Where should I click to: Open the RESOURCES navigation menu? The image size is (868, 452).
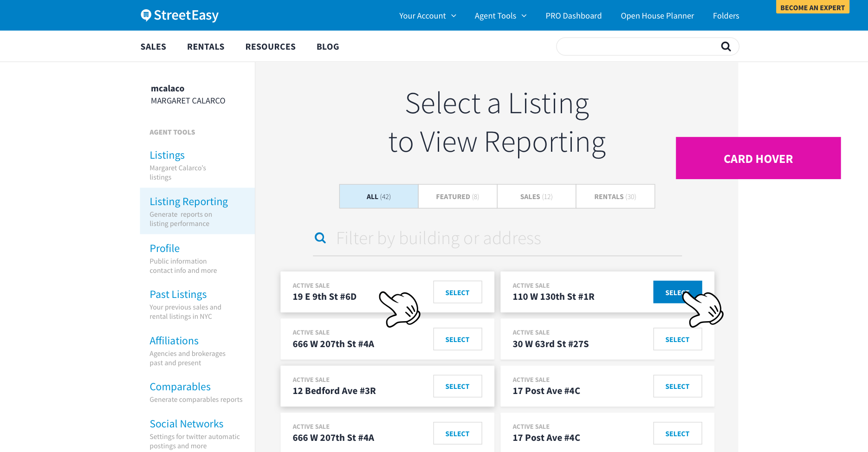click(x=271, y=47)
